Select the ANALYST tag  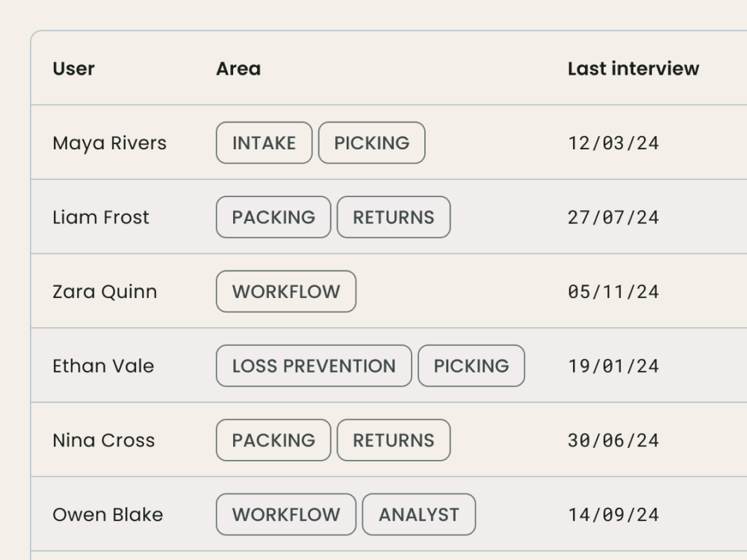(418, 514)
